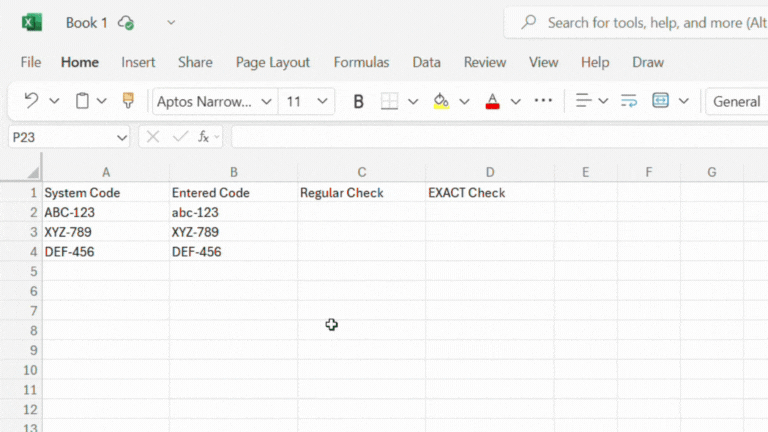
Task: Click the Paste clipboard icon
Action: 82,101
